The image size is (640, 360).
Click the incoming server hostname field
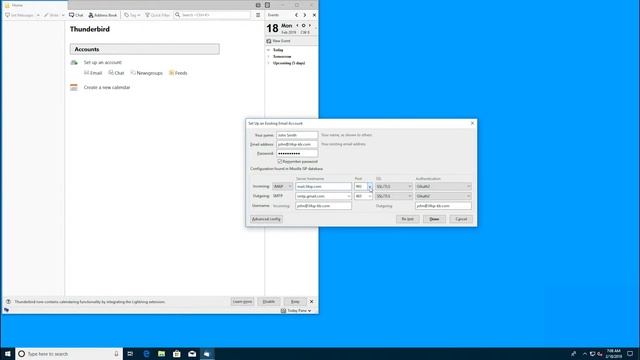[323, 186]
